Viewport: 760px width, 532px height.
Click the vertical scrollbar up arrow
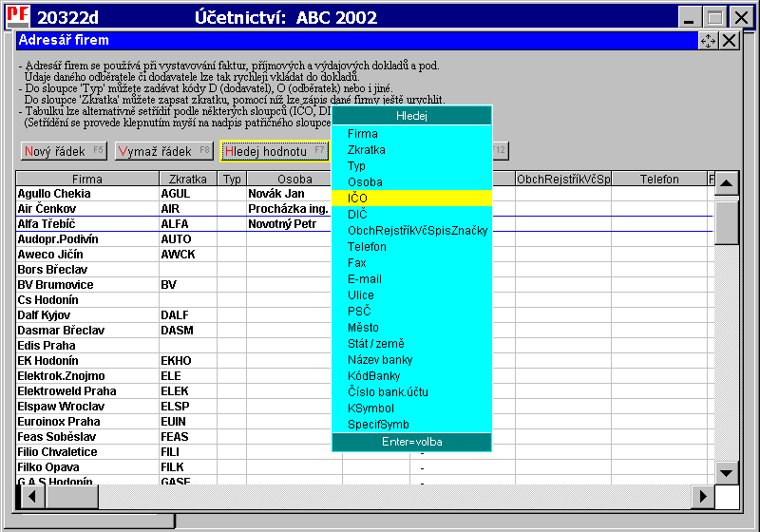click(726, 183)
